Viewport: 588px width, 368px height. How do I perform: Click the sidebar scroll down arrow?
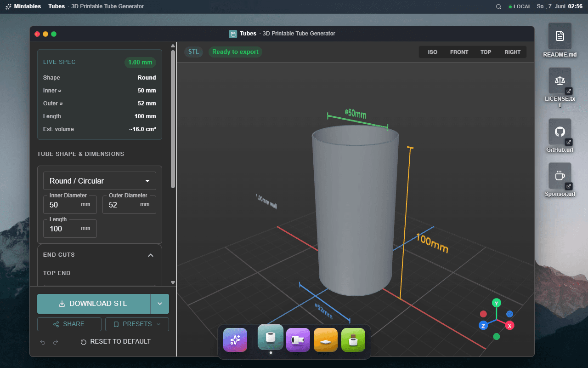[x=173, y=283]
